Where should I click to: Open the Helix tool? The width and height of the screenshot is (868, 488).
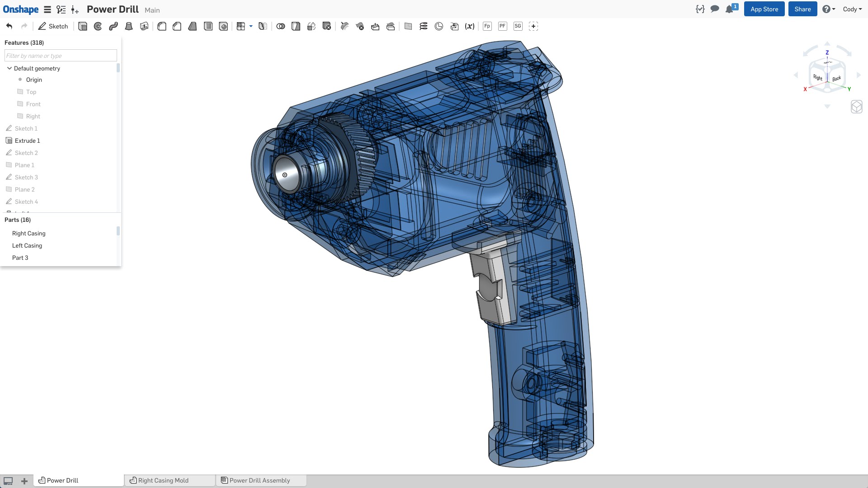[x=424, y=26]
